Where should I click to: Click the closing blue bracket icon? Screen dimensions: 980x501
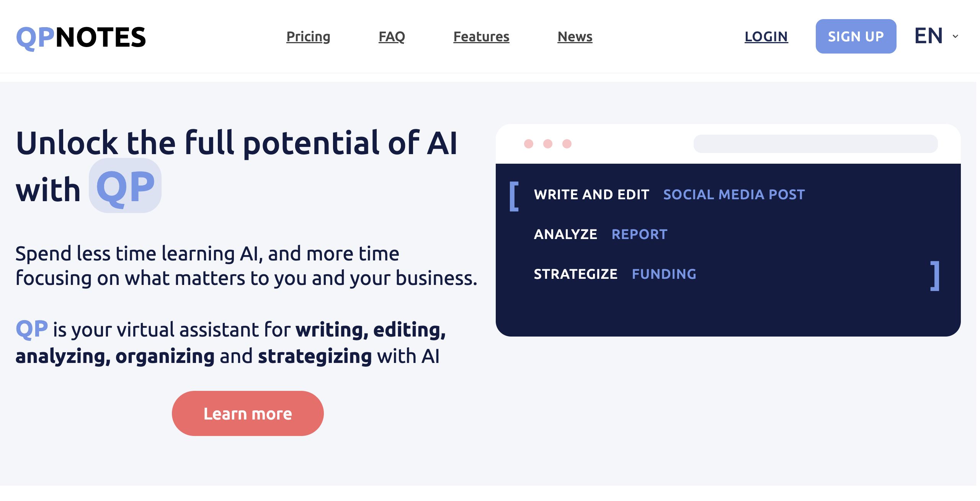pyautogui.click(x=935, y=276)
